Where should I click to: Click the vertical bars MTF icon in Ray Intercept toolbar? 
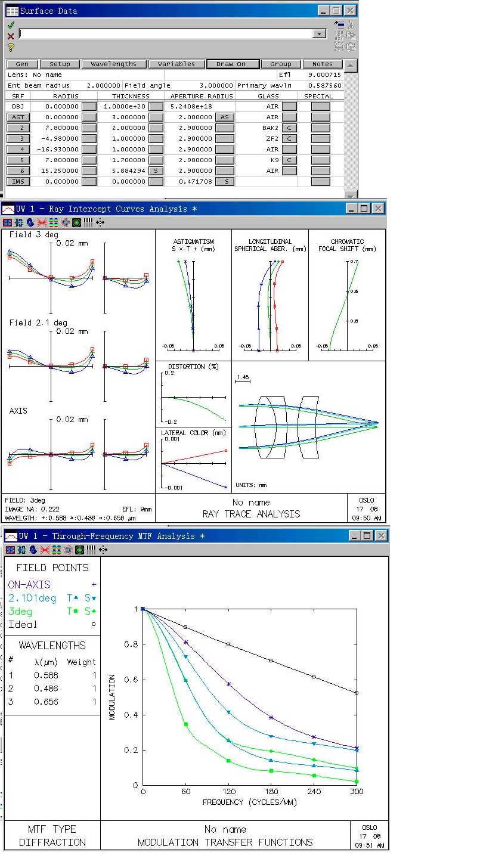pos(88,223)
